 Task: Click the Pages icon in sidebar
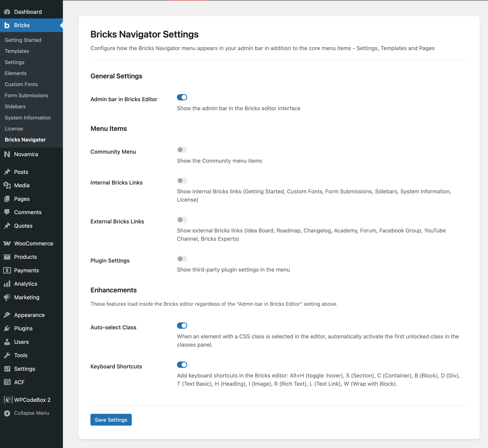coord(7,199)
